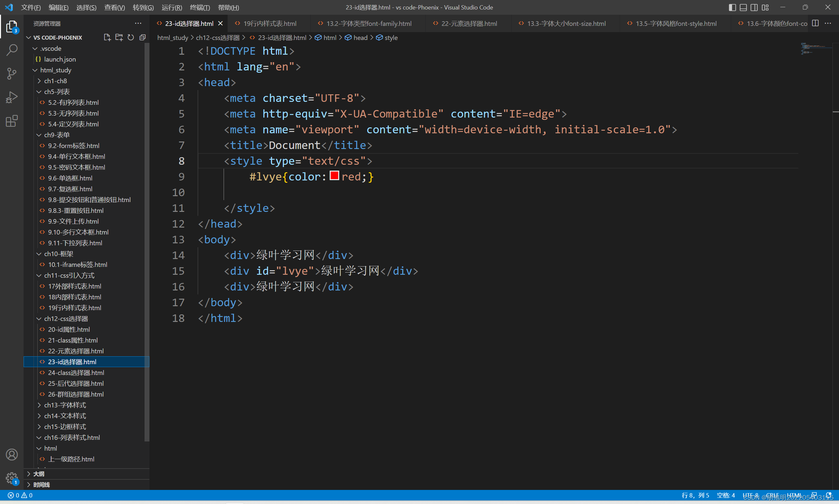Expand the 大纲 outline section
The width and height of the screenshot is (839, 504).
(39, 474)
